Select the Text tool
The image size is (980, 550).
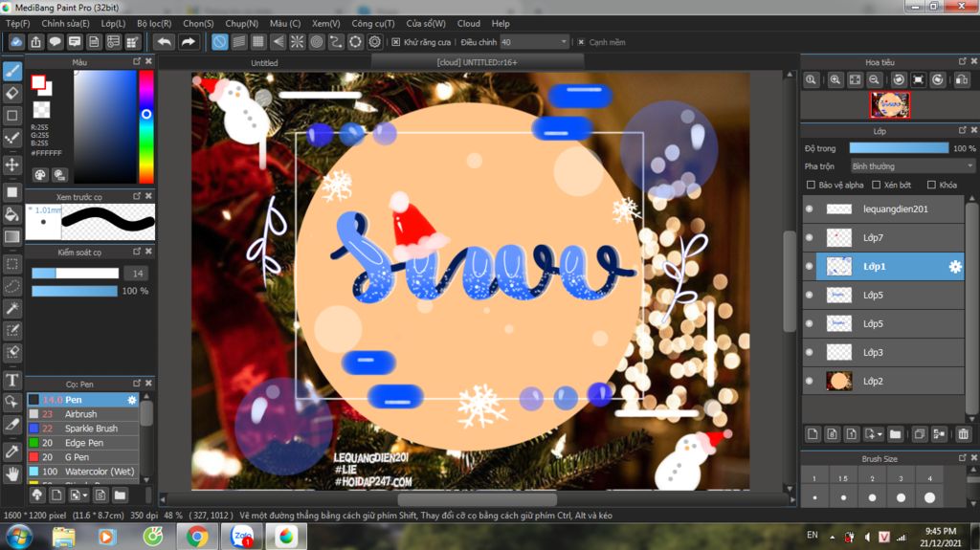[x=12, y=379]
